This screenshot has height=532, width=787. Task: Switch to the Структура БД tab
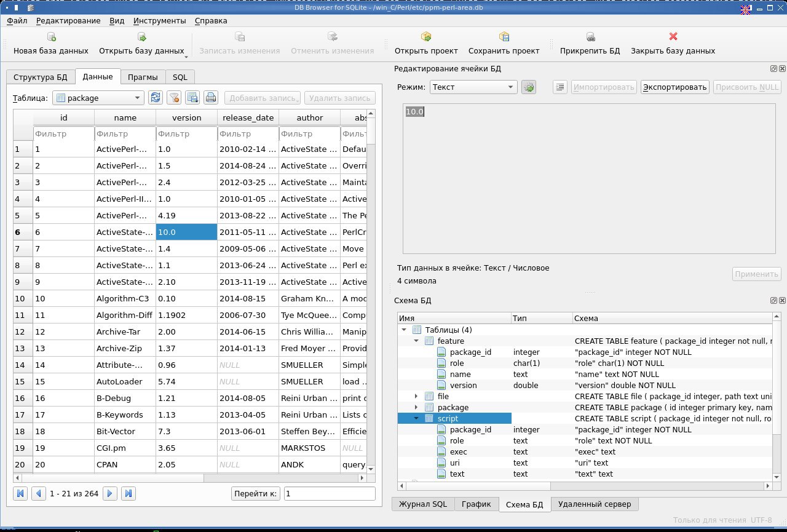pos(41,77)
